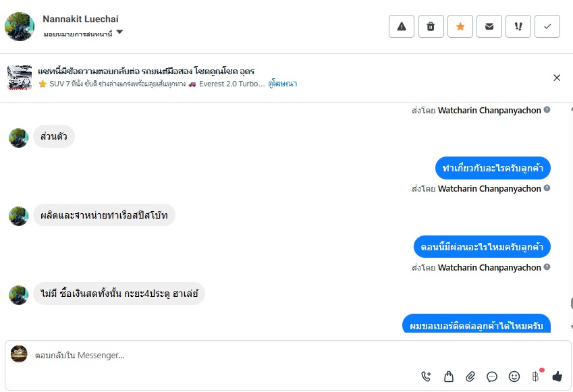Close the ad reply banner

(x=557, y=78)
